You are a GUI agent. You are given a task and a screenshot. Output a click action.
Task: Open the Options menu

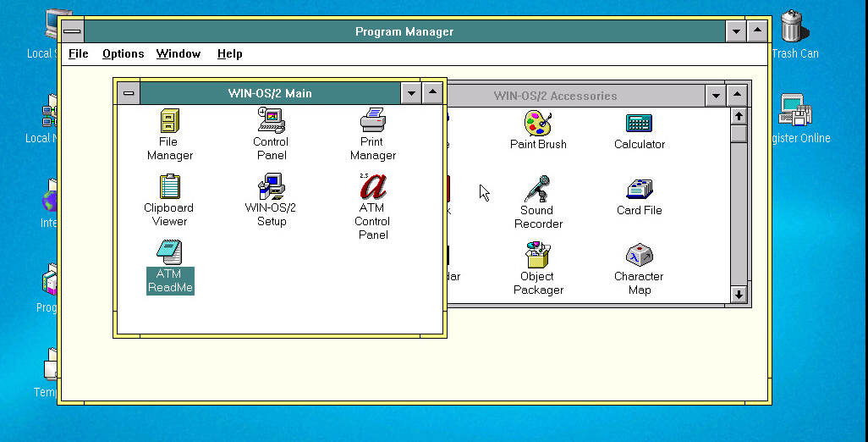point(123,53)
